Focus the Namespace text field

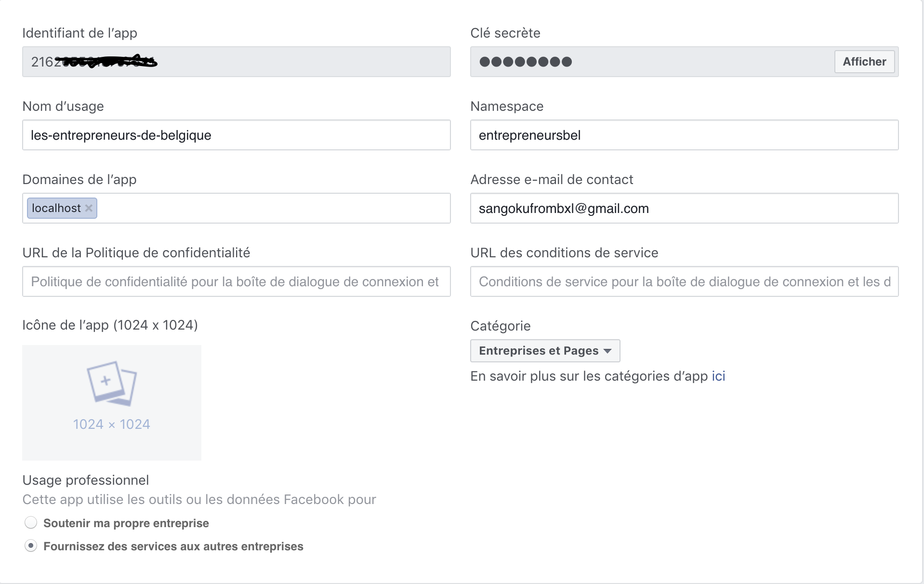tap(684, 135)
